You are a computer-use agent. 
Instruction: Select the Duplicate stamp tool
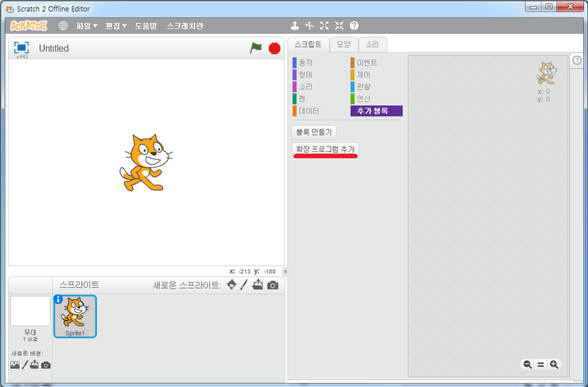pos(295,25)
